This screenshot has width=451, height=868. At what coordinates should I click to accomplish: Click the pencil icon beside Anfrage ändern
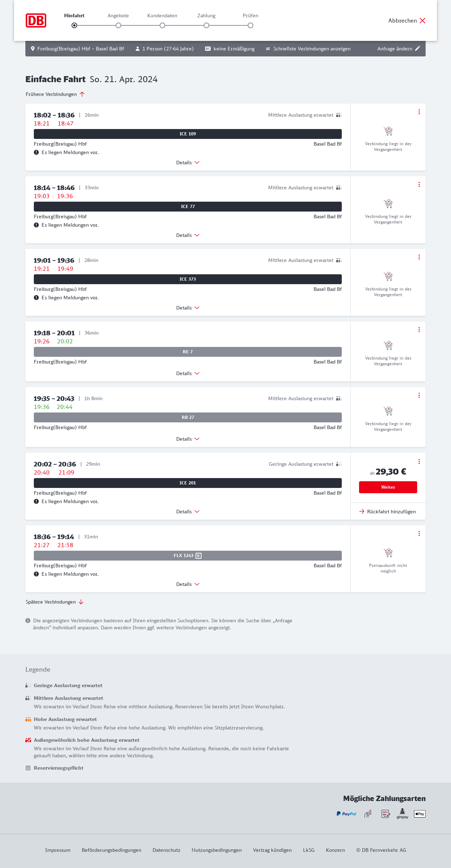click(418, 49)
